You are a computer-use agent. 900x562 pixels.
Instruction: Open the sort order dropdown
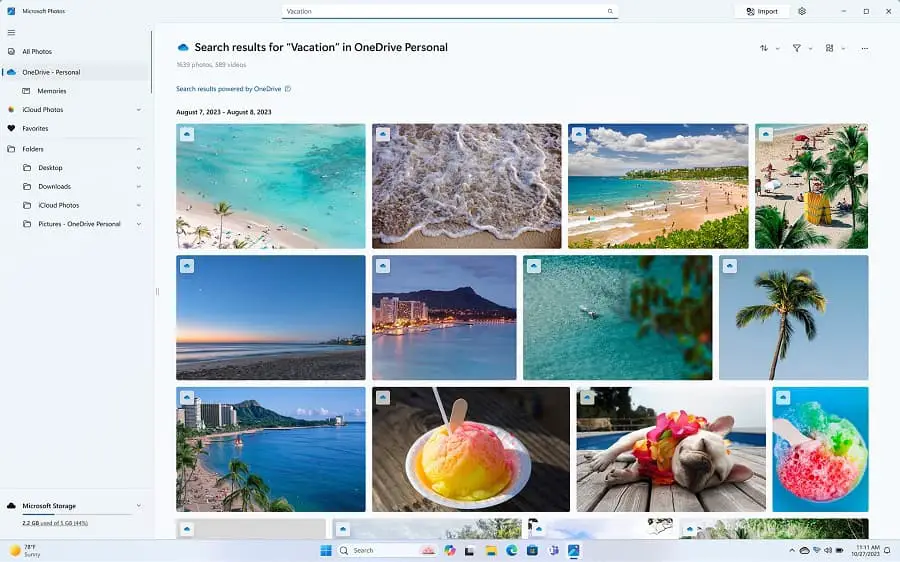click(769, 48)
